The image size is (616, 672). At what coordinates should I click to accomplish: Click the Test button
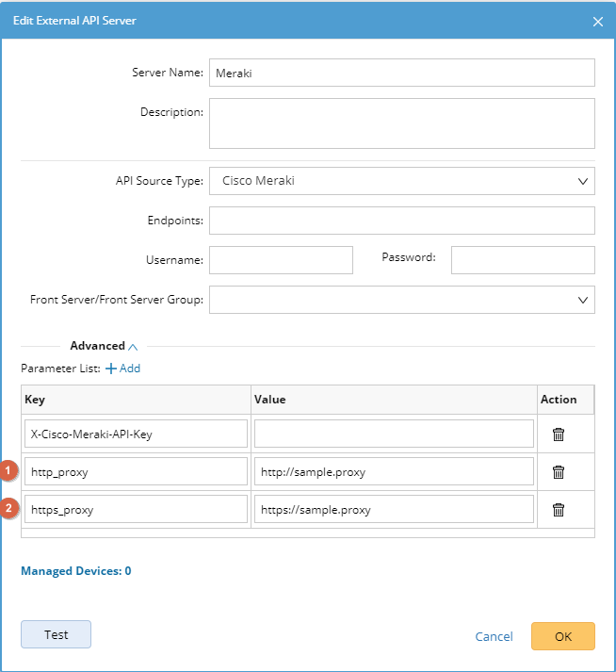pos(56,634)
